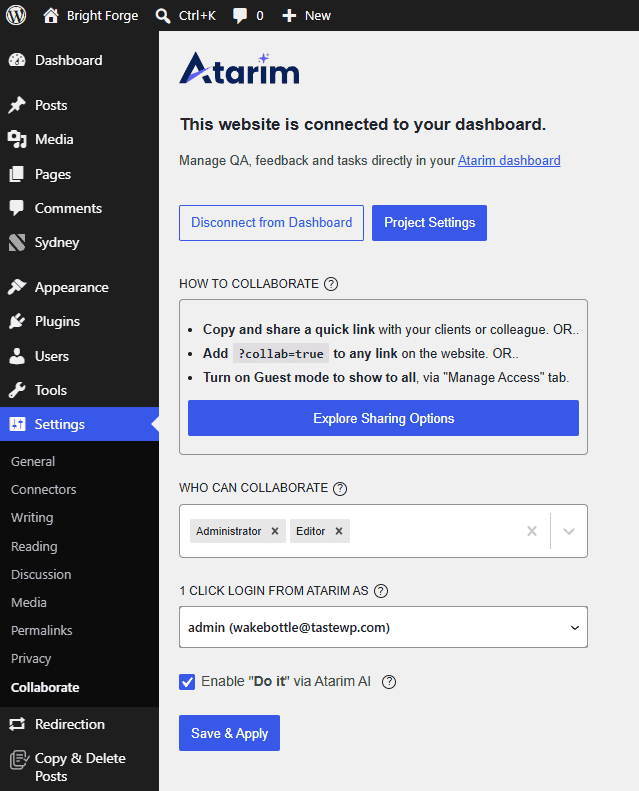Click the Sydney theme icon

click(17, 242)
